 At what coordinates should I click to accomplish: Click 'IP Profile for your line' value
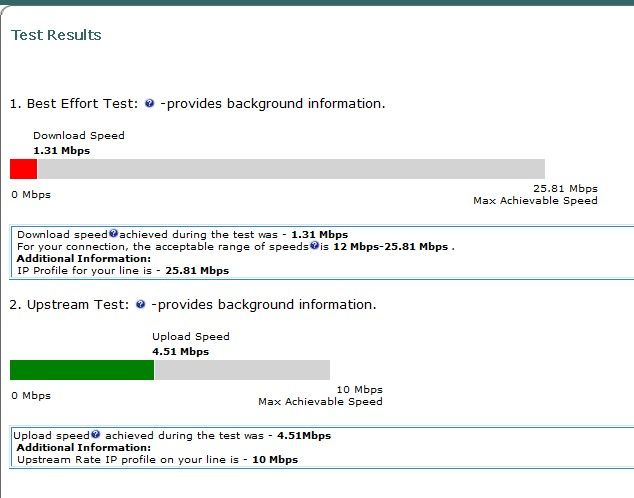tap(197, 271)
